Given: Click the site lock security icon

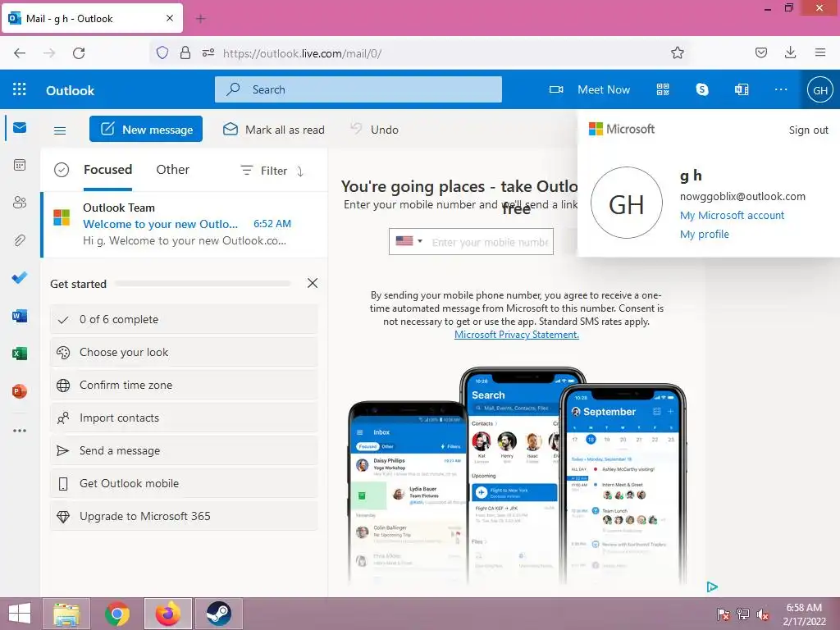Looking at the screenshot, I should 185,52.
